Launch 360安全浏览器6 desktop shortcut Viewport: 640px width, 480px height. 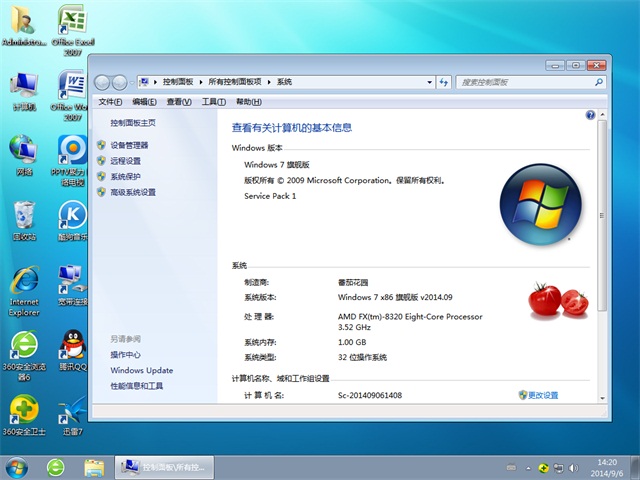24,356
